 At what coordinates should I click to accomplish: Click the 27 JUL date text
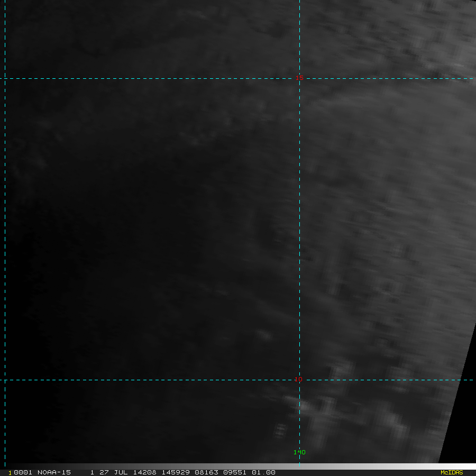coord(114,472)
